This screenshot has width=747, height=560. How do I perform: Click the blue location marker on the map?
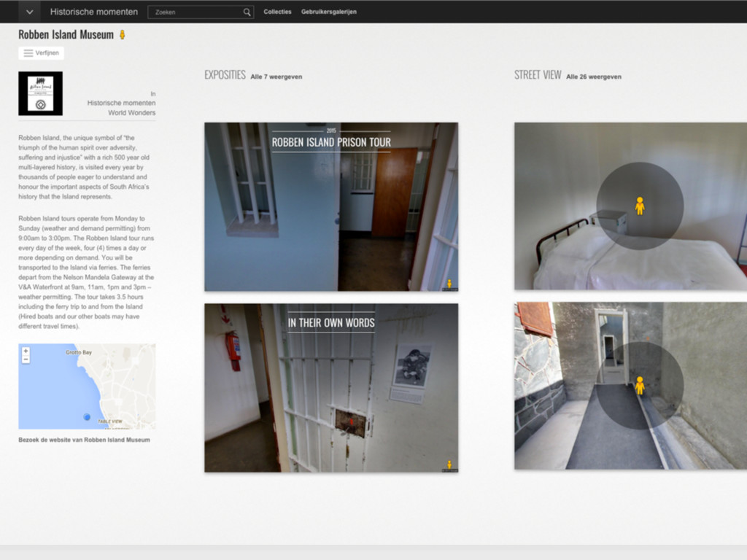(87, 416)
